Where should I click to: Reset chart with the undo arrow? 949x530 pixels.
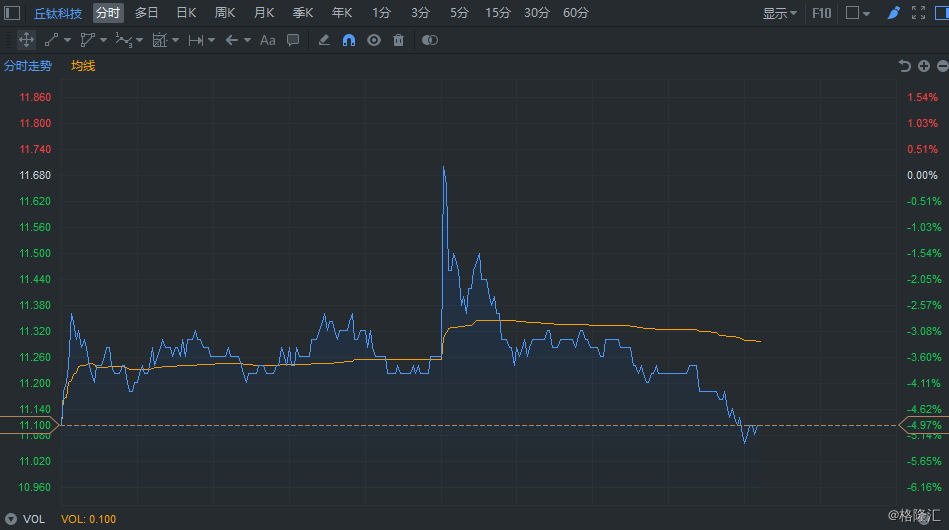click(904, 66)
